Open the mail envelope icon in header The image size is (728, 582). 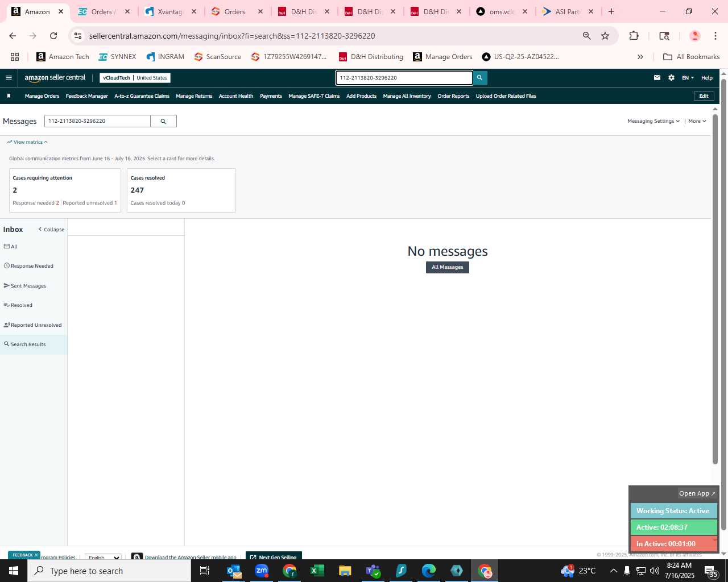[x=657, y=78]
